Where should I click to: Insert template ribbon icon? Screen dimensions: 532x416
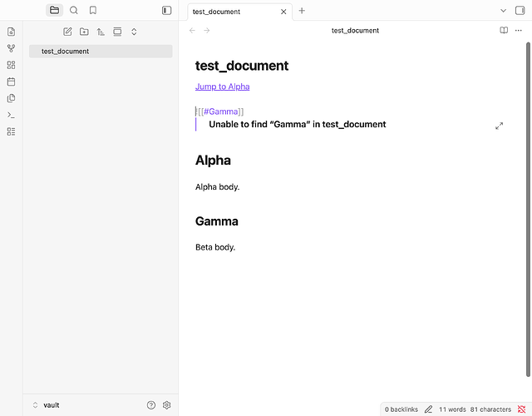pos(11,98)
